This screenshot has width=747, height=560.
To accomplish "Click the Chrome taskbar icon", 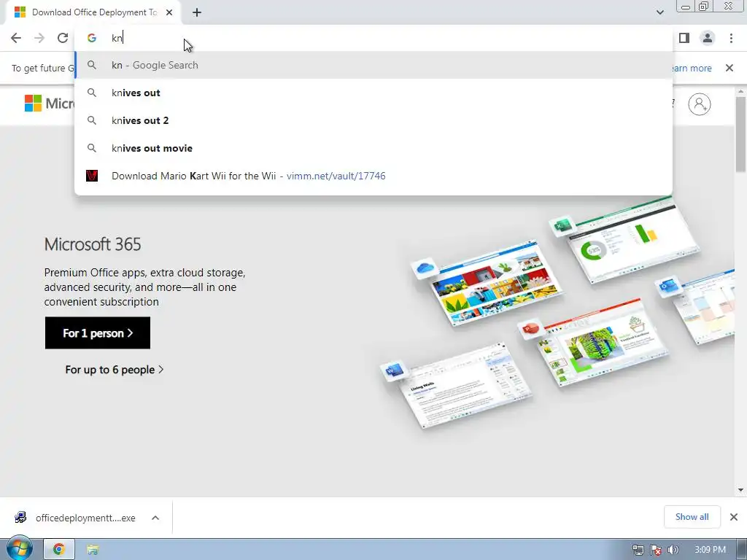I will click(58, 550).
